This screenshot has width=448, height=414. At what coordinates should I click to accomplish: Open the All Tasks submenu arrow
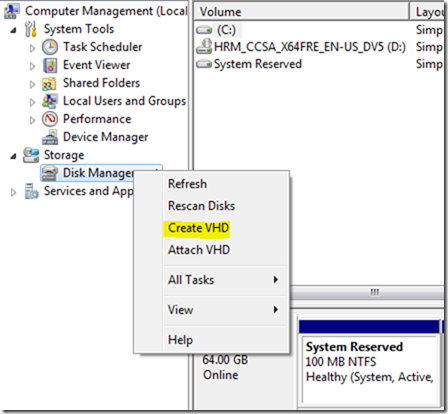pyautogui.click(x=276, y=280)
